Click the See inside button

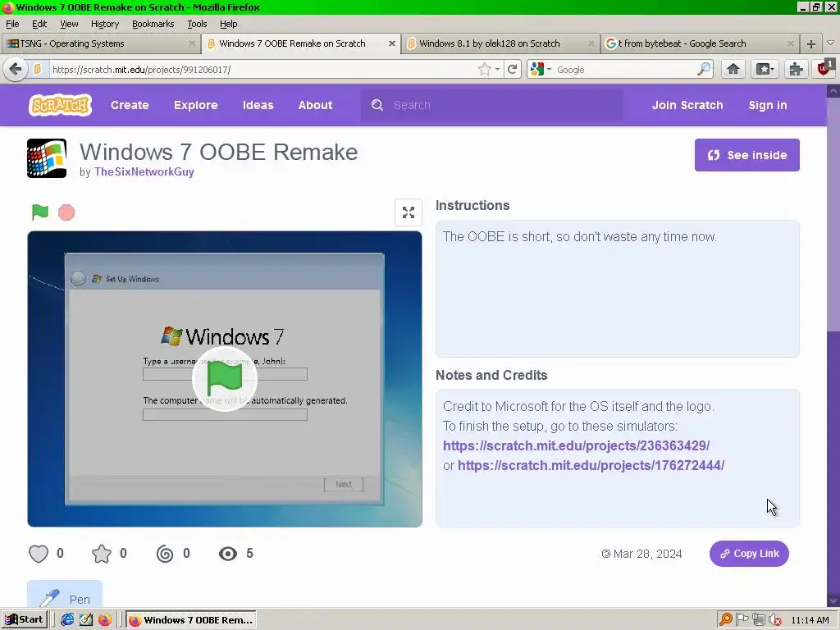[x=746, y=155]
